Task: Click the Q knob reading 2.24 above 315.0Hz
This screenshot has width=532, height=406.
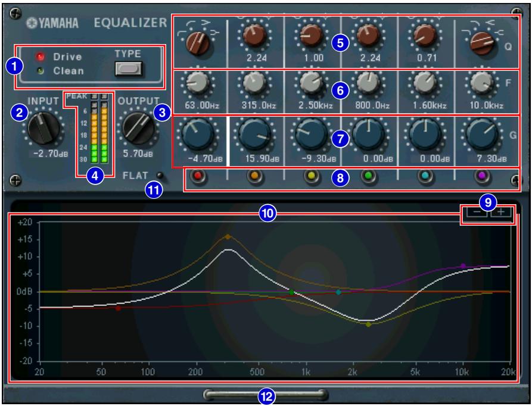Action: click(255, 36)
